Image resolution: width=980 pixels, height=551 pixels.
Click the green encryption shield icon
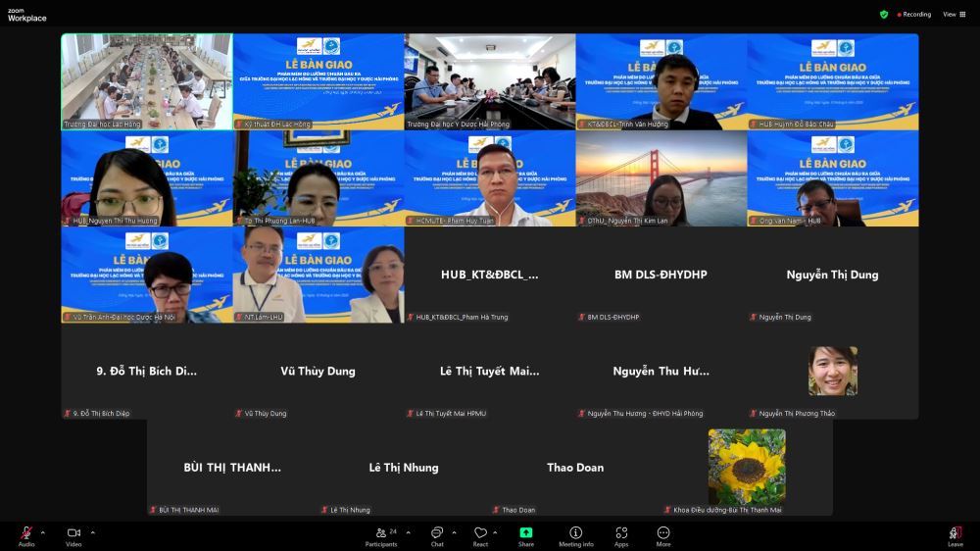click(x=884, y=15)
